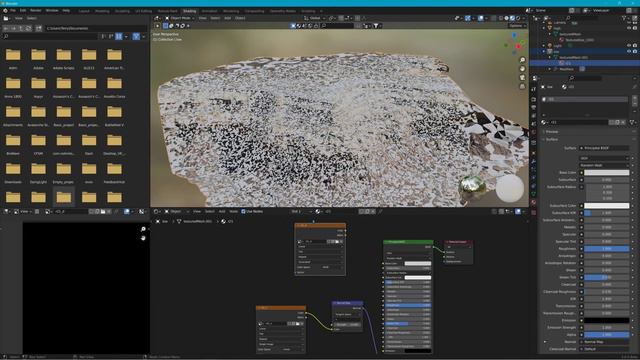Screen dimensions: 640x360
Task: Click the pan hand icon in viewport
Action: coord(522,69)
